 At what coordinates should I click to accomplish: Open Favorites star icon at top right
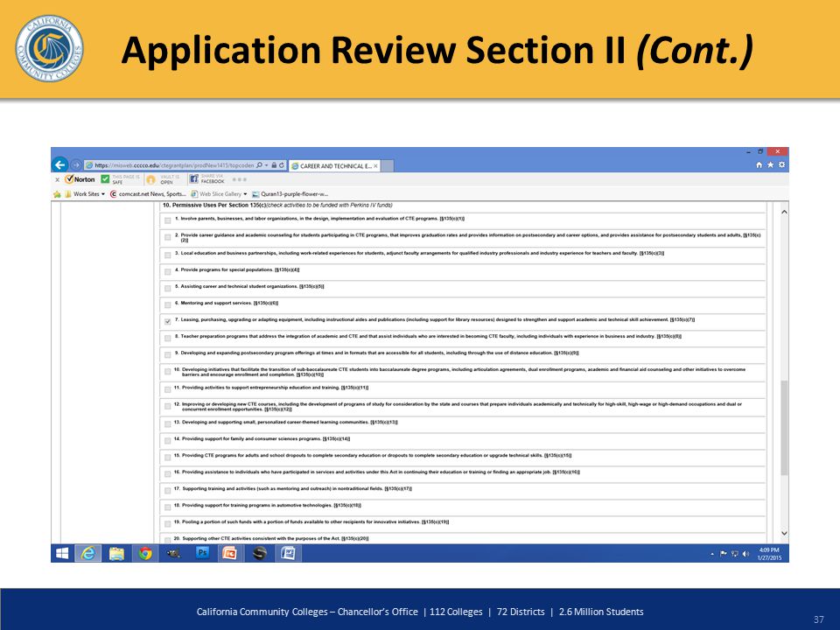click(770, 165)
